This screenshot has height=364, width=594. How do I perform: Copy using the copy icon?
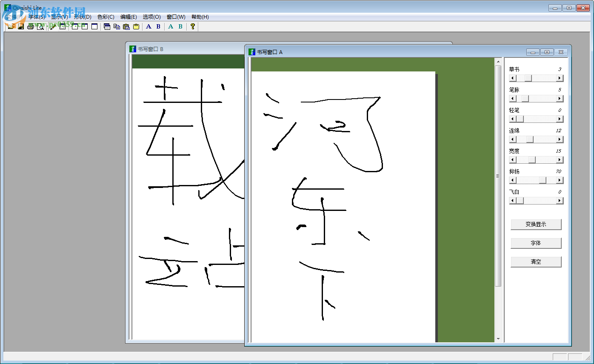pos(117,26)
